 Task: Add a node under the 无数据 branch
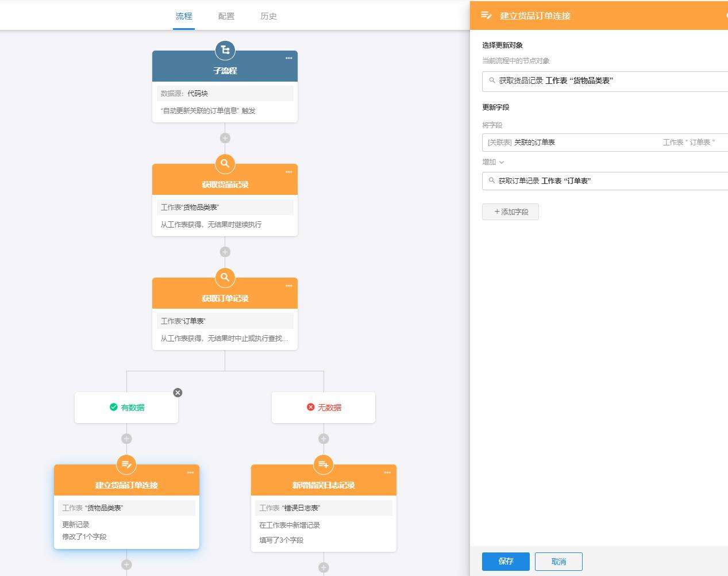323,439
